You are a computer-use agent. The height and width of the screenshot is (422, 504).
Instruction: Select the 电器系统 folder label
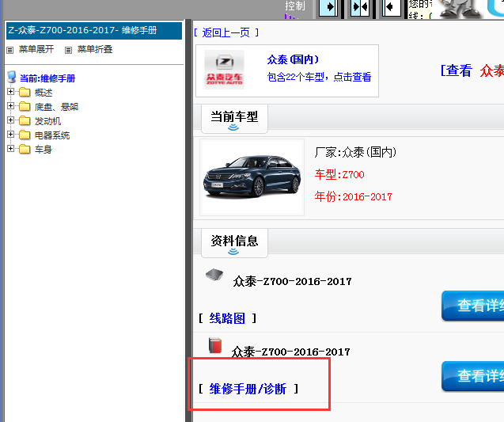tap(52, 135)
